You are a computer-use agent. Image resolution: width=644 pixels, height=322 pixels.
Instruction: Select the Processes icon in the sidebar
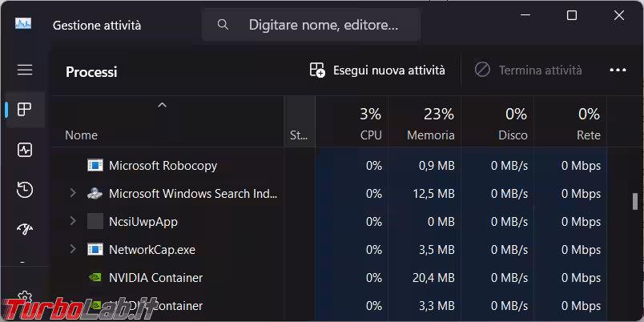(x=25, y=110)
